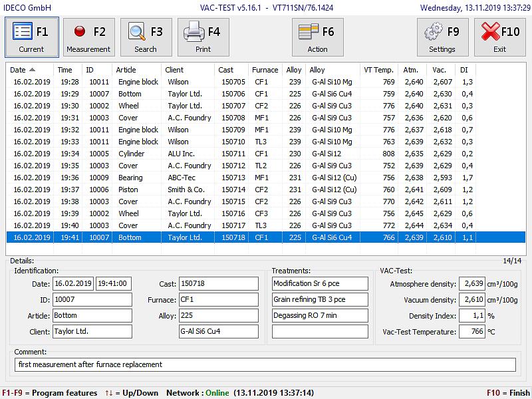Screen dimensions: 532x399
Task: Select the Cylinder row for ALU Inc.
Action: click(x=265, y=154)
